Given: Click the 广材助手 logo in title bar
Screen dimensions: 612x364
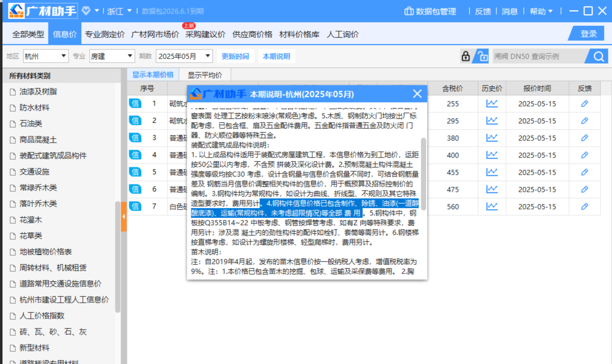Looking at the screenshot, I should pos(43,11).
